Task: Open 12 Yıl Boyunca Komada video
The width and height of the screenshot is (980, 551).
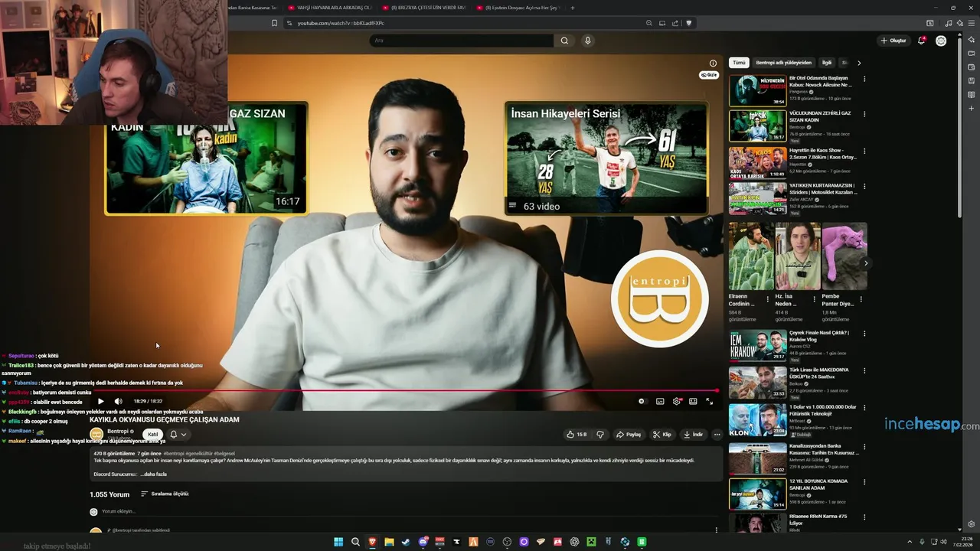Action: coord(757,494)
